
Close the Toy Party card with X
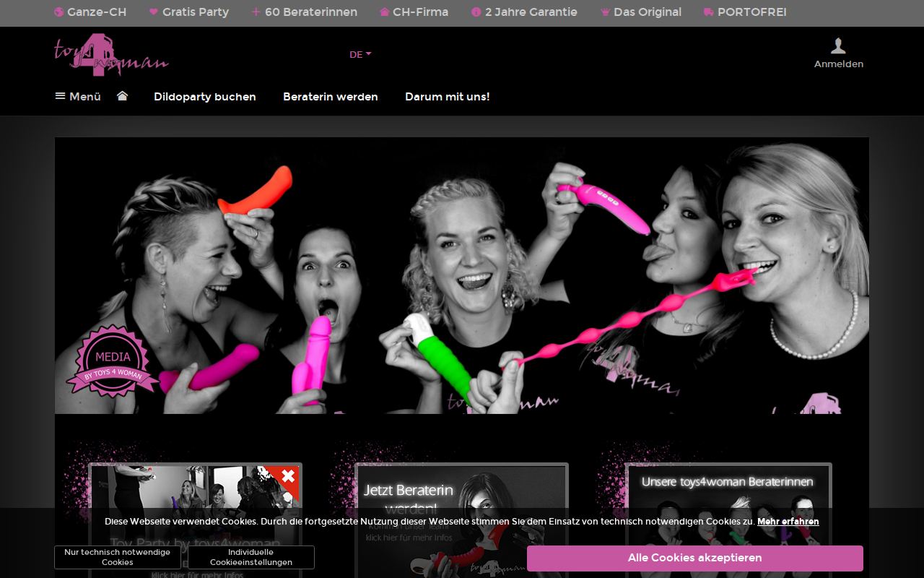coord(288,475)
